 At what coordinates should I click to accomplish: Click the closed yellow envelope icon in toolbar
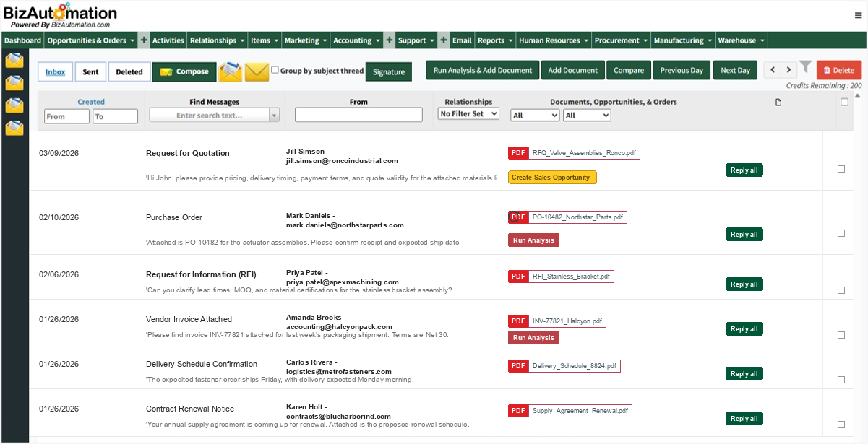(257, 72)
